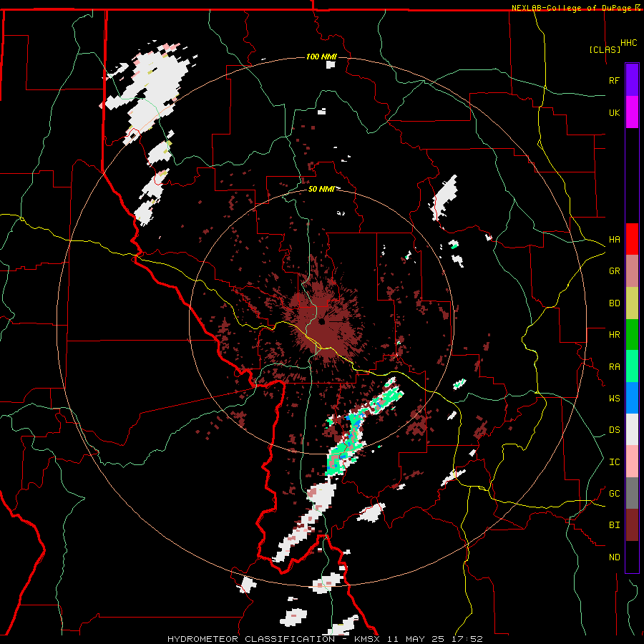Click the IC pink legend swatch

(632, 462)
